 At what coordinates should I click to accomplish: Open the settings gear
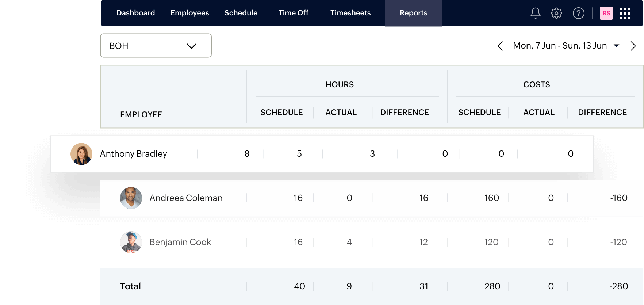click(x=556, y=13)
